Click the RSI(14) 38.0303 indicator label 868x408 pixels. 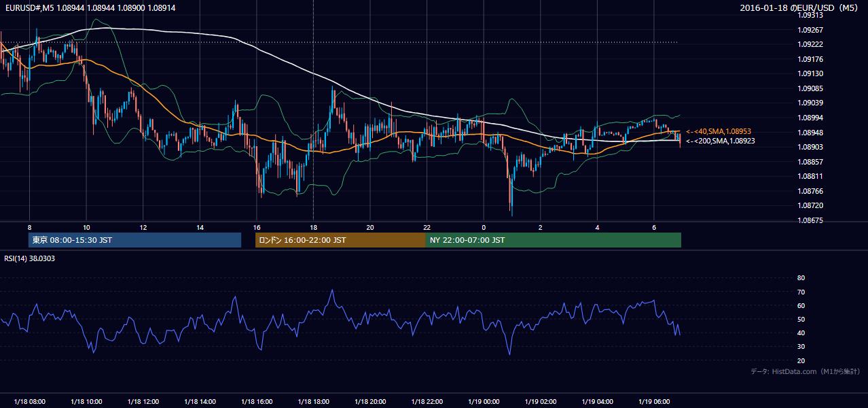click(29, 258)
